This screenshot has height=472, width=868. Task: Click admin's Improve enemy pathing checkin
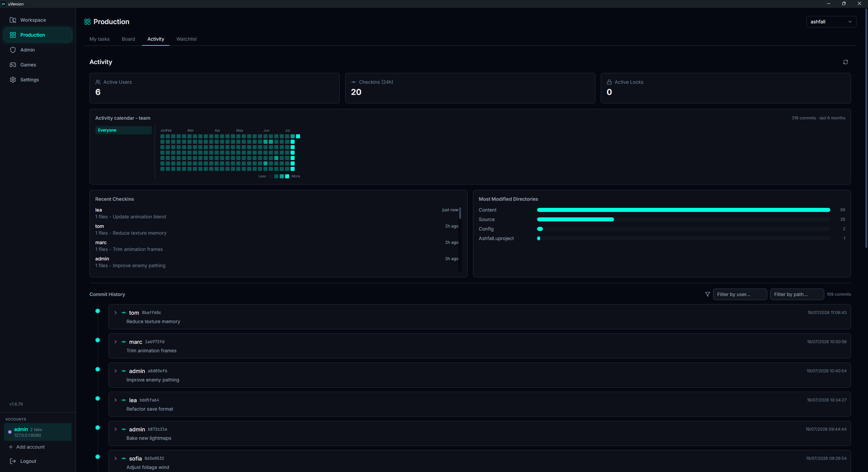click(x=277, y=262)
